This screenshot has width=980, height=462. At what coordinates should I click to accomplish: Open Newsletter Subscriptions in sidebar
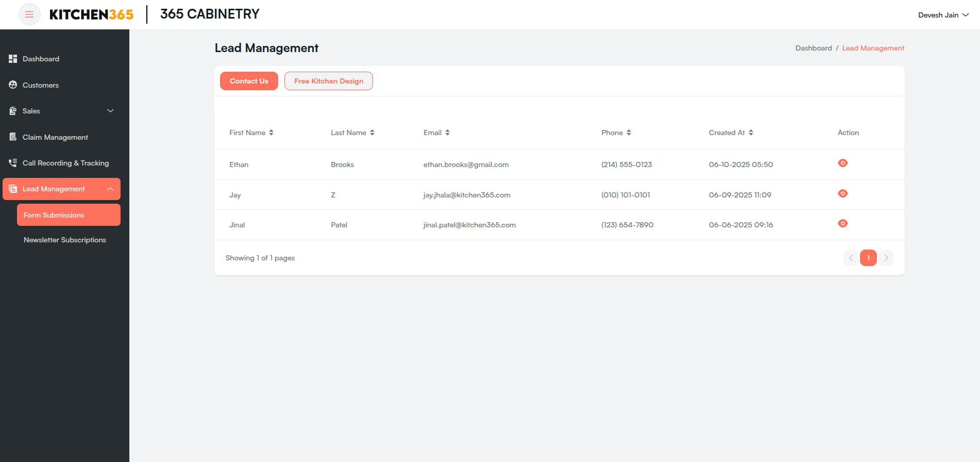(65, 240)
